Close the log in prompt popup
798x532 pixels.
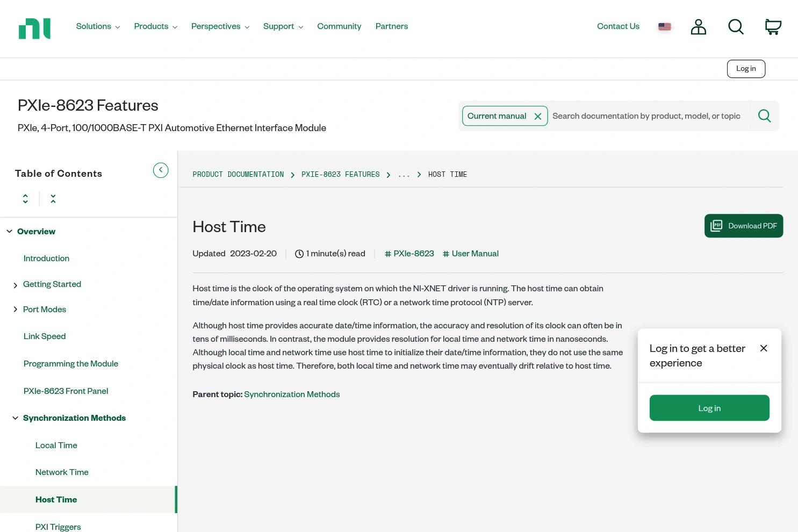(764, 348)
